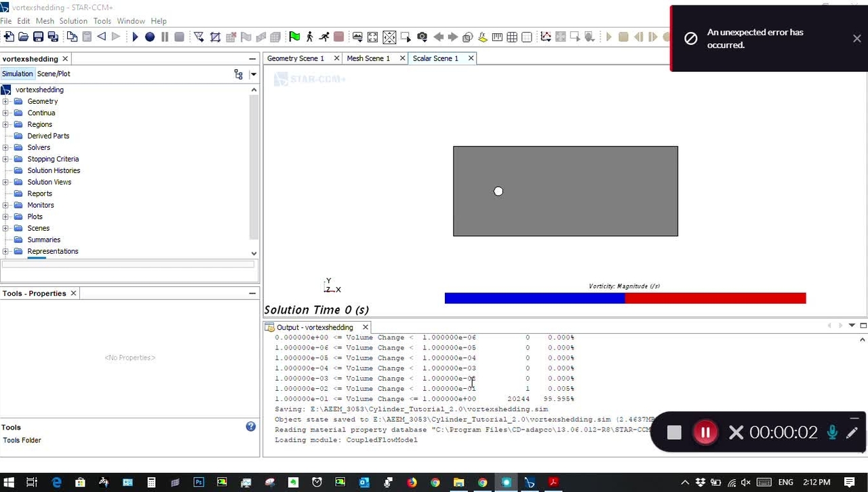Switch to the Scene/Plot view tab
The height and width of the screenshot is (492, 868).
54,74
